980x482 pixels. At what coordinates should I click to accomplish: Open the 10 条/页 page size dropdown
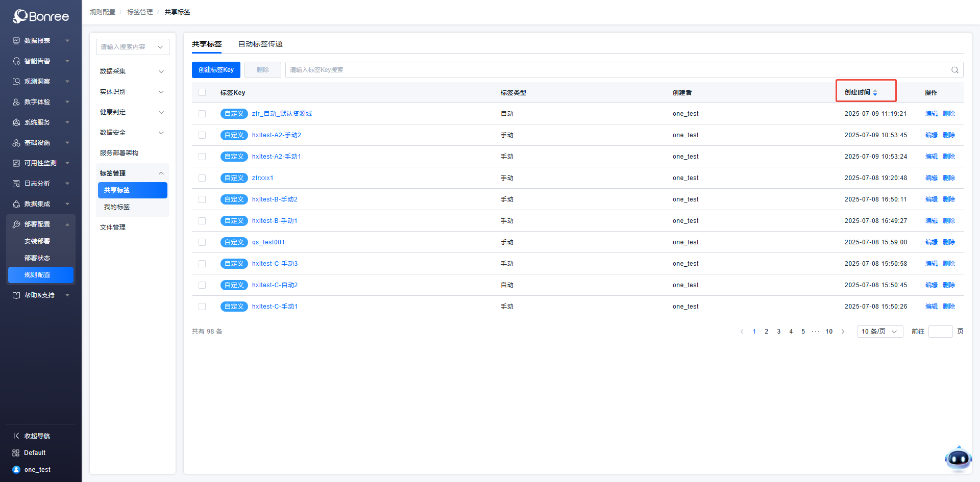[x=879, y=332]
